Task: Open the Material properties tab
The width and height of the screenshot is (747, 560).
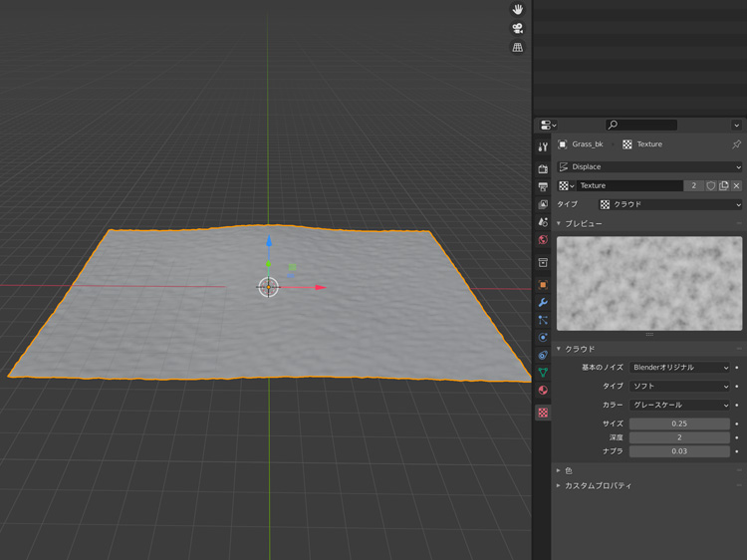Action: 543,390
